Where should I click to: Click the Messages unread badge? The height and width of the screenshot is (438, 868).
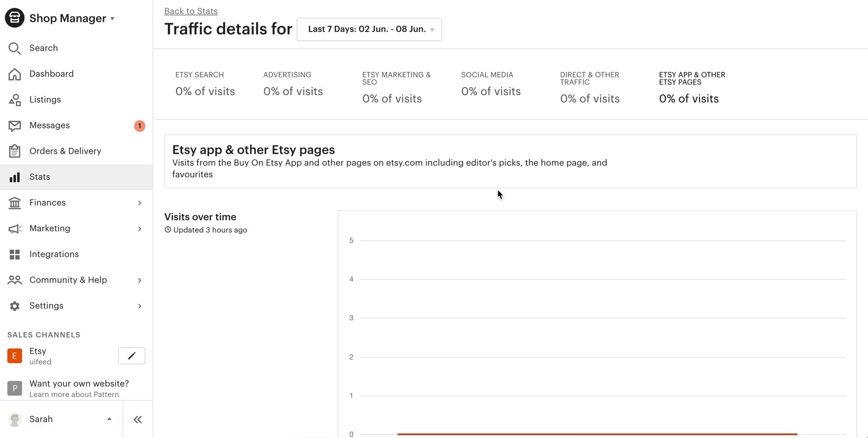point(140,126)
